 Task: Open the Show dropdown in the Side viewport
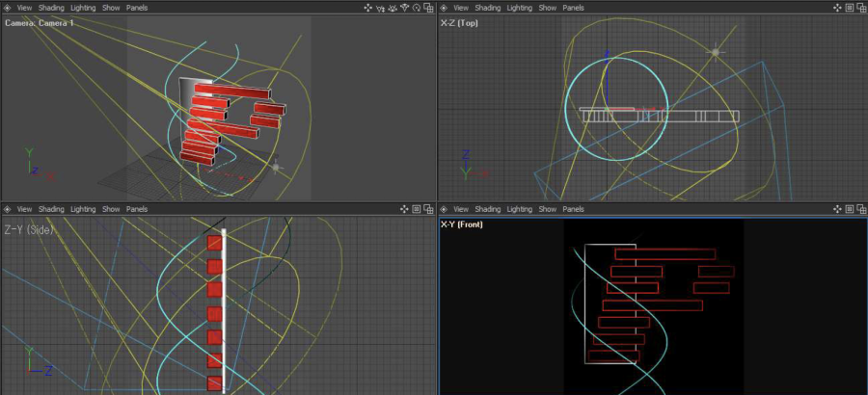pyautogui.click(x=111, y=209)
